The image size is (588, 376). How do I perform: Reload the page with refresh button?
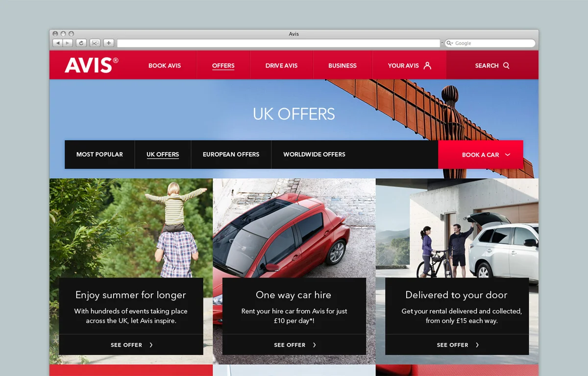coord(81,43)
